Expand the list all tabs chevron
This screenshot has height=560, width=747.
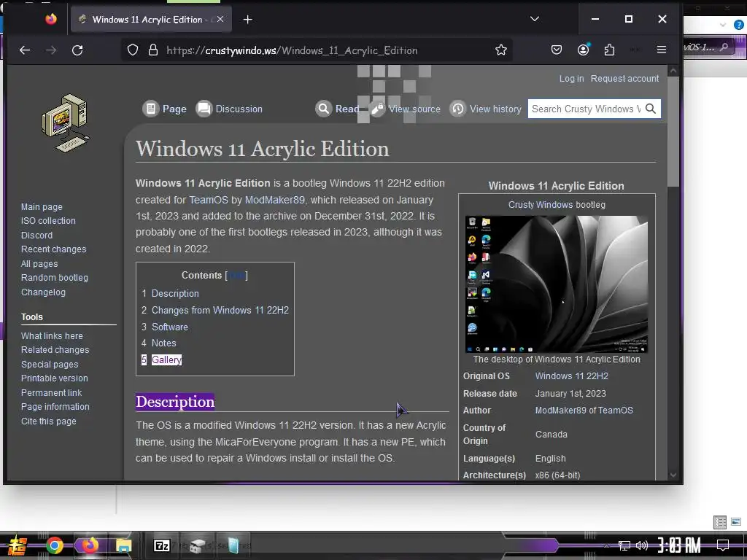click(535, 19)
